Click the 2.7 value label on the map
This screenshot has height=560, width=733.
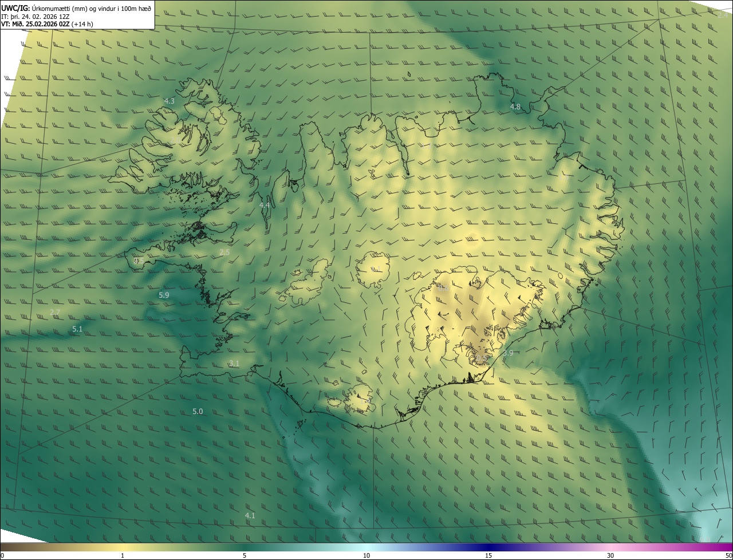(55, 312)
